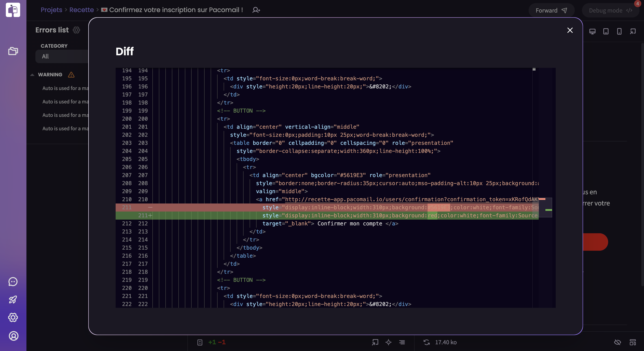Click the red button in email preview

pos(595,242)
